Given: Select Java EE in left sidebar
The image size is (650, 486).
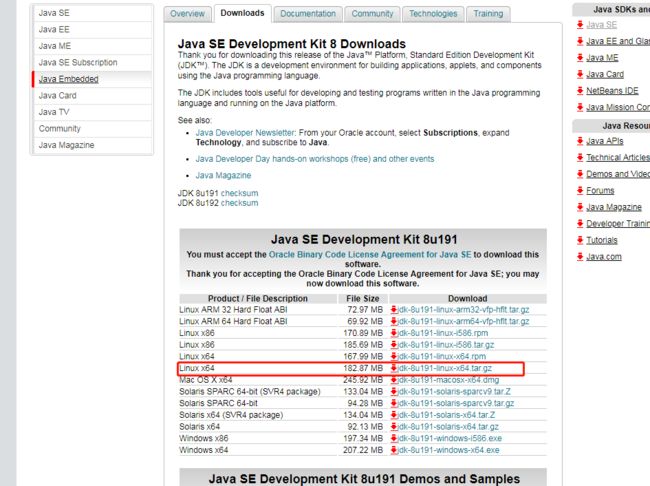Looking at the screenshot, I should [92, 29].
